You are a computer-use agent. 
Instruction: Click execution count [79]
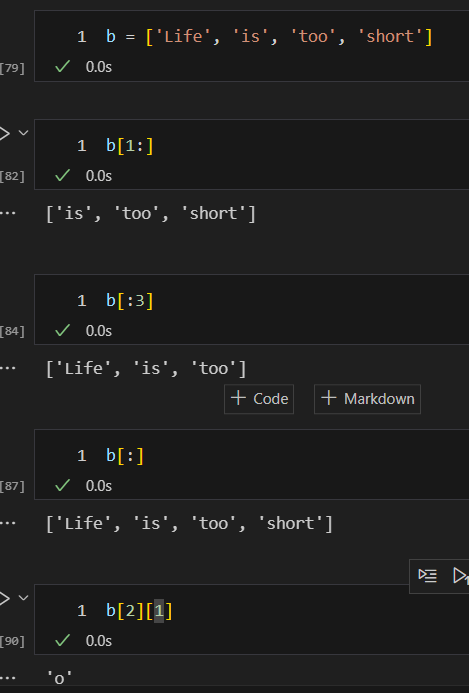point(12,68)
